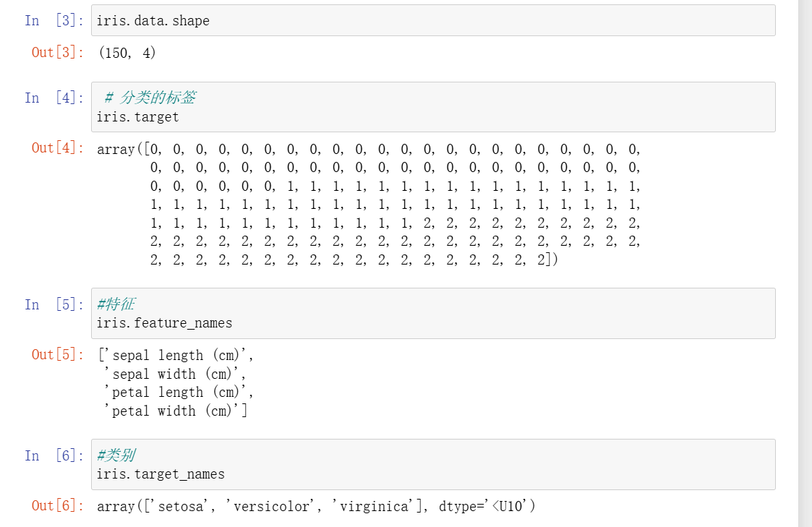This screenshot has height=527, width=812.
Task: Click the Out[3] prompt label
Action: 57,52
